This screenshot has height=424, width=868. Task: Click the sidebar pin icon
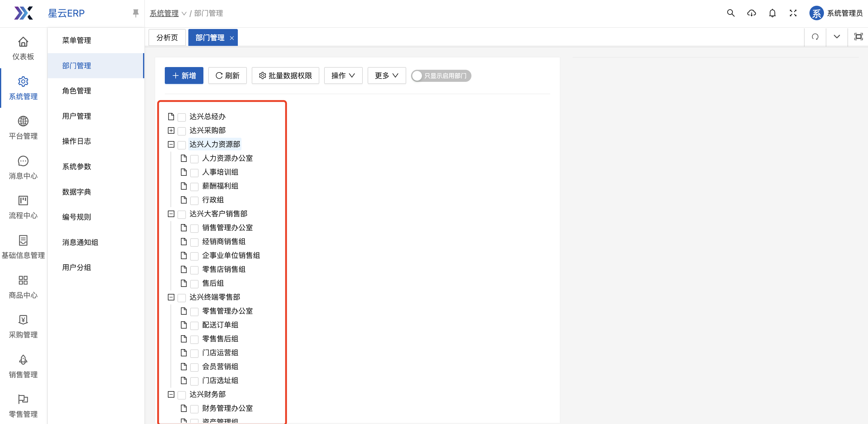136,13
